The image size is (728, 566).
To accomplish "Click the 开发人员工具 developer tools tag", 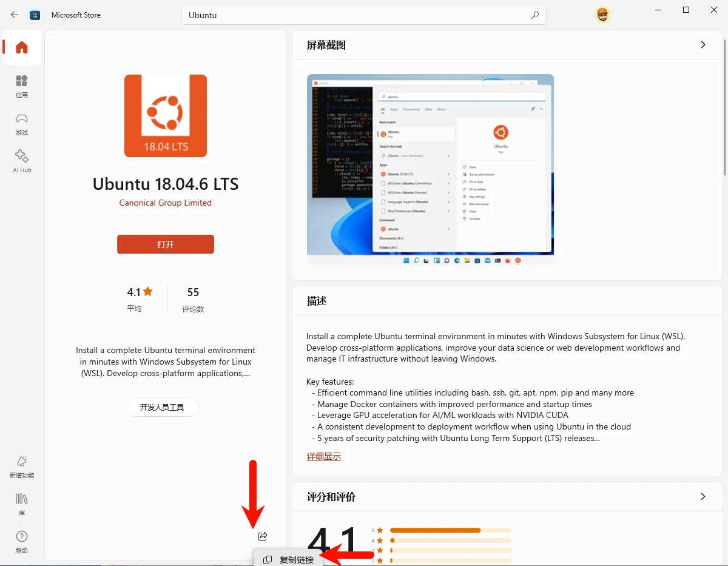I will (x=162, y=407).
